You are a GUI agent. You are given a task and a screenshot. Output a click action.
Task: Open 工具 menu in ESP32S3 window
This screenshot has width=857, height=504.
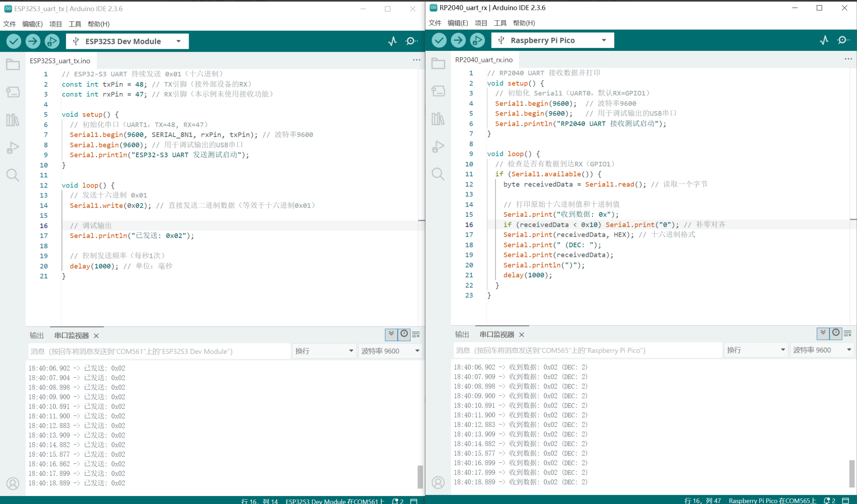[75, 24]
